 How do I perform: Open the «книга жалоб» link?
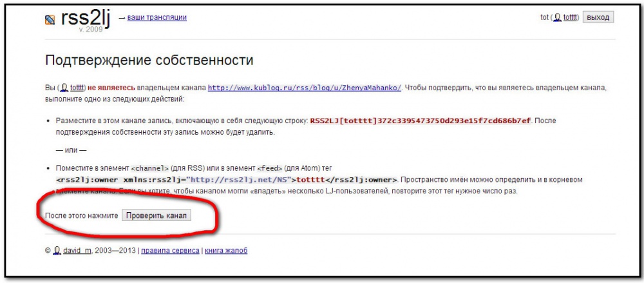tap(226, 251)
